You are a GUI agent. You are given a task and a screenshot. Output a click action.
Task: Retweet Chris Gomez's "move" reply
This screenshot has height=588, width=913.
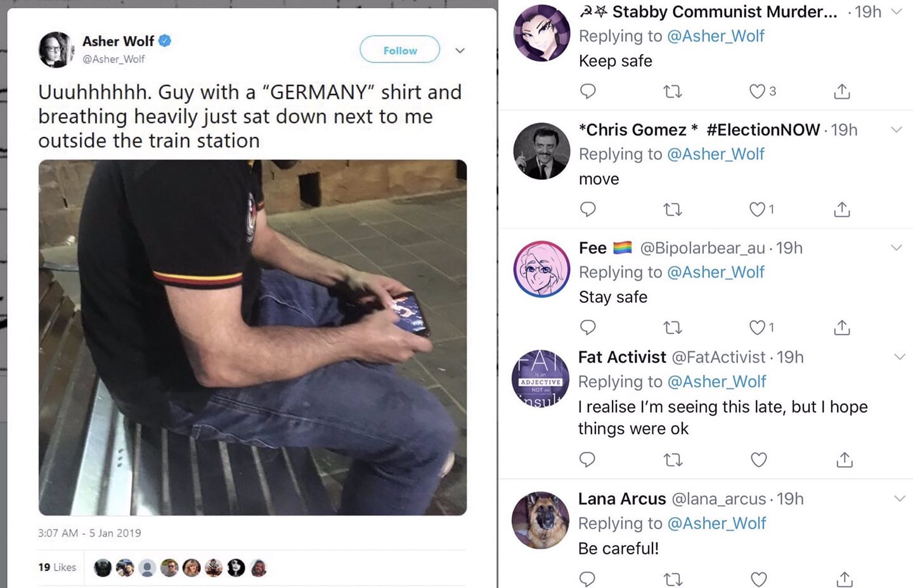(x=672, y=209)
